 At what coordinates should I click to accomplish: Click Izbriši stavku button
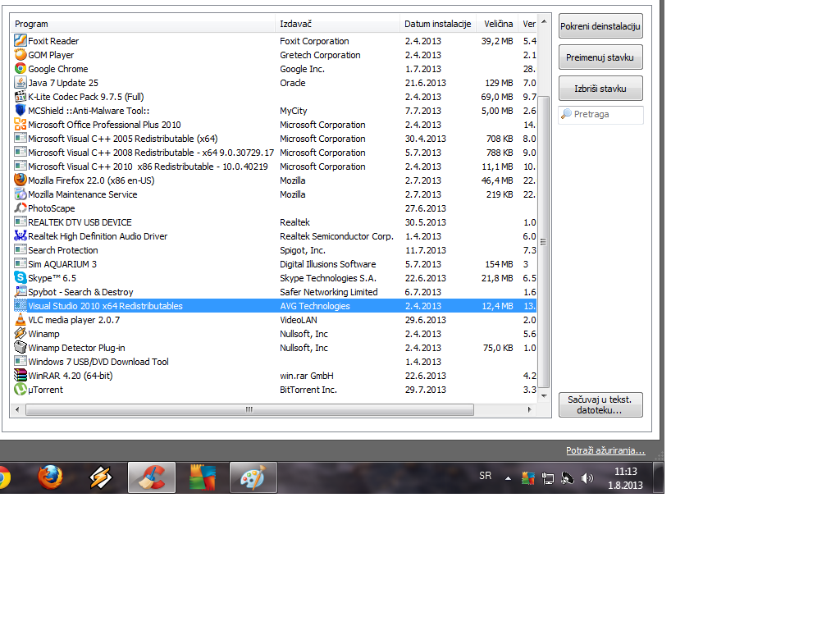(600, 89)
